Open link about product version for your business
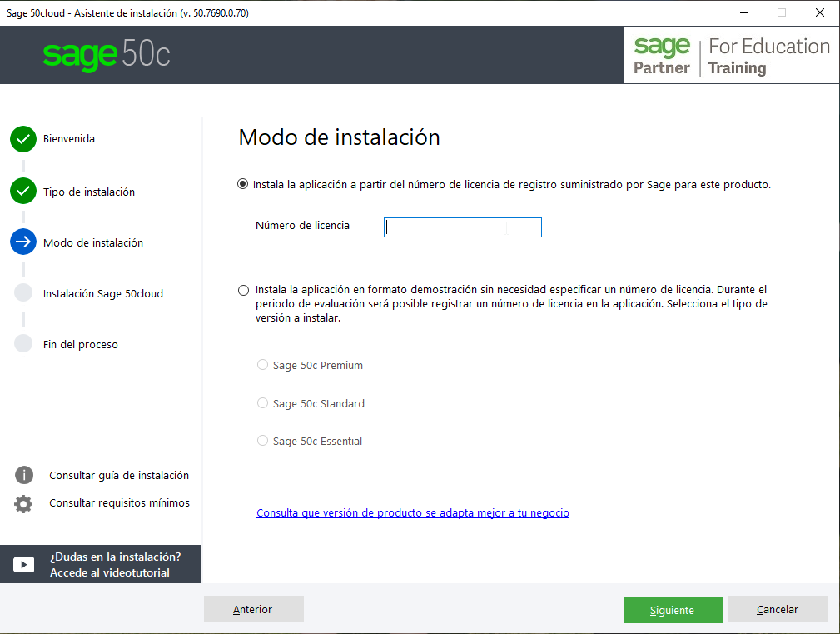 point(412,513)
